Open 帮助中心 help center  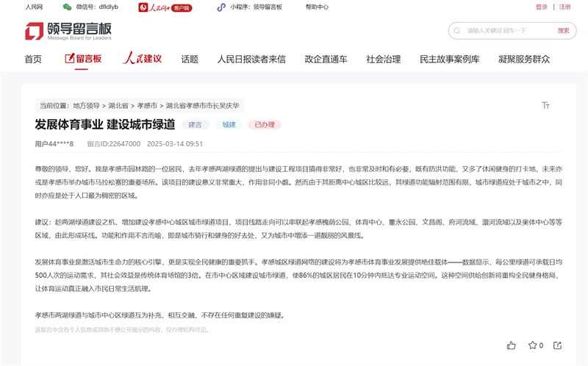coord(317,7)
